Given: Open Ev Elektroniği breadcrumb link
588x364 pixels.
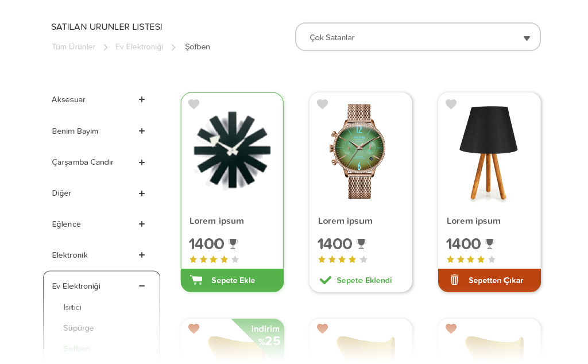Looking at the screenshot, I should coord(139,47).
